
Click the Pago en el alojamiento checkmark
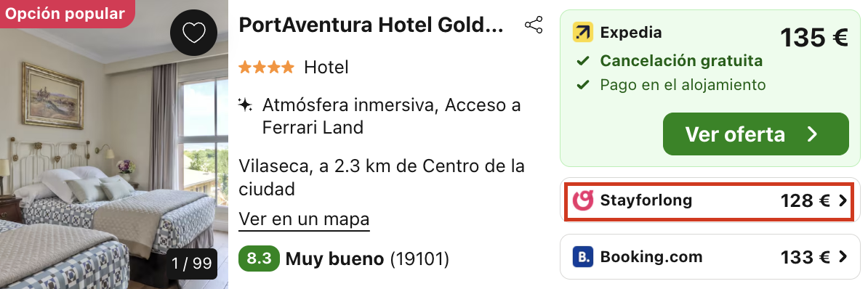coord(582,85)
